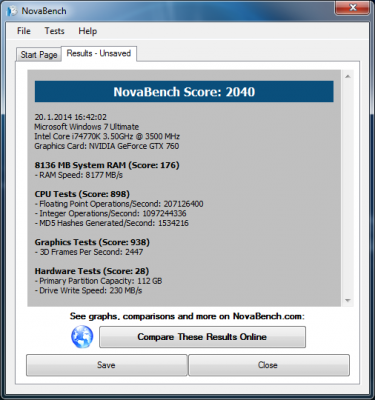The width and height of the screenshot is (375, 400).
Task: Close the NovaBench window with X
Action: pyautogui.click(x=353, y=7)
